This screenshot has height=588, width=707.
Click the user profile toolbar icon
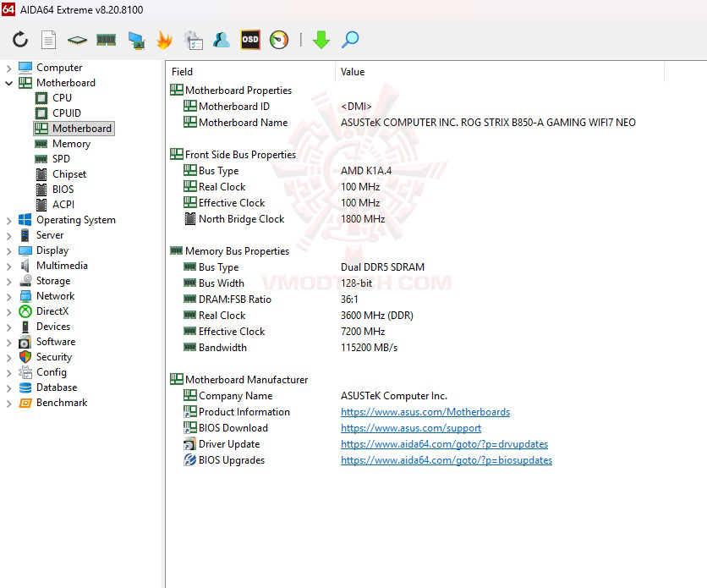(222, 40)
